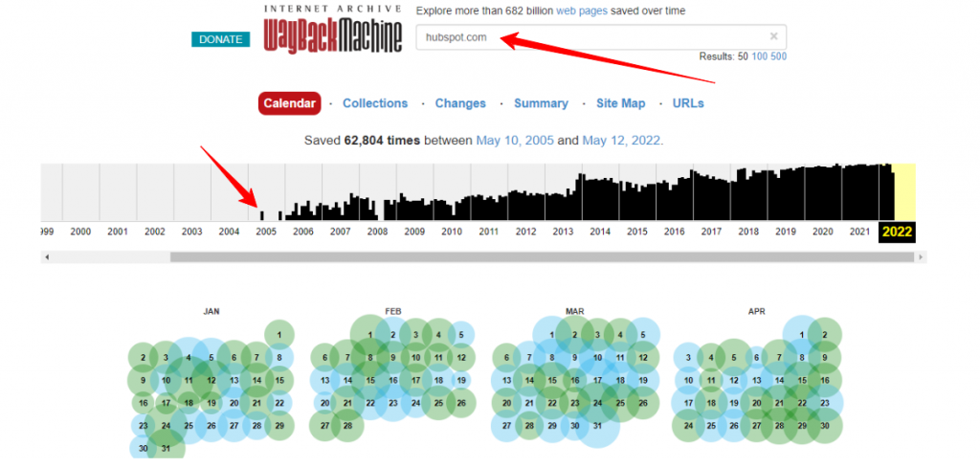Screen dimensions: 980x468
Task: Click the '62,804 times' saved count text
Action: [382, 141]
